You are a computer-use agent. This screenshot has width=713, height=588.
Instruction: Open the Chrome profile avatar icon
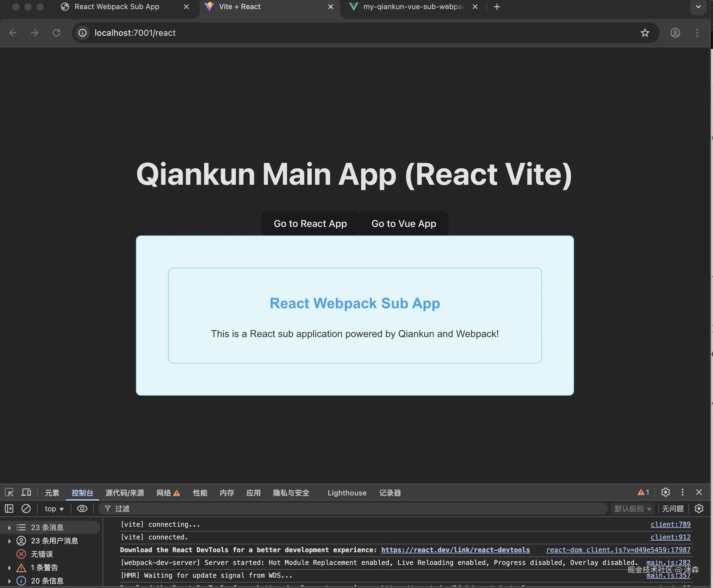tap(675, 33)
